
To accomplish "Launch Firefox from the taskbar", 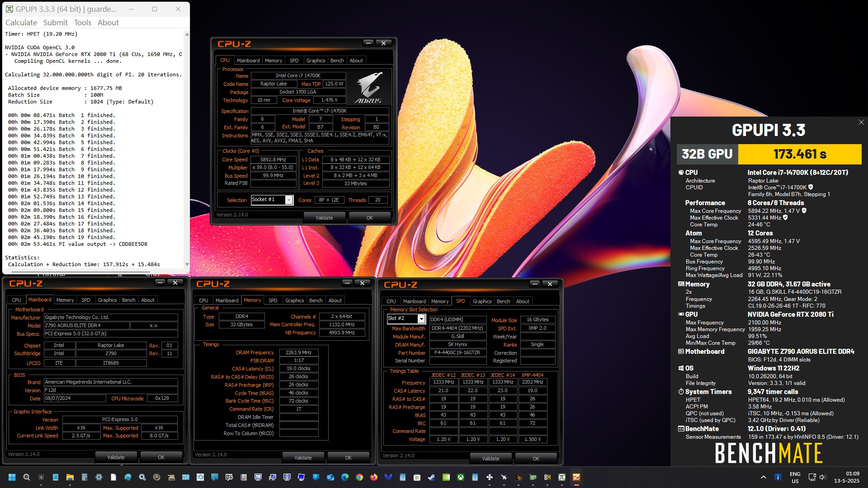I will tap(374, 477).
